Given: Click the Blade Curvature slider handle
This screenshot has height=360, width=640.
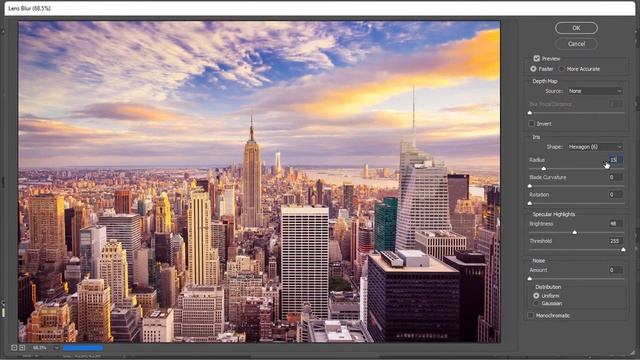Looking at the screenshot, I should coord(530,186).
